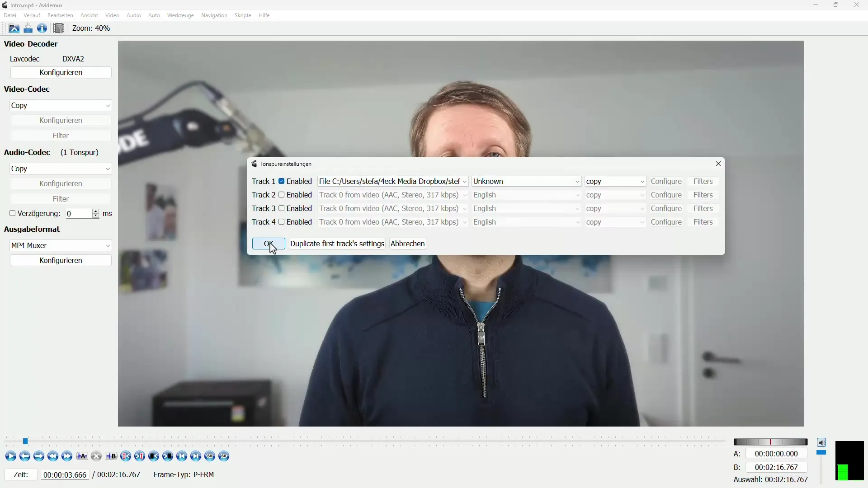868x488 pixels.
Task: Skip backward 60 seconds
Action: coord(210,456)
